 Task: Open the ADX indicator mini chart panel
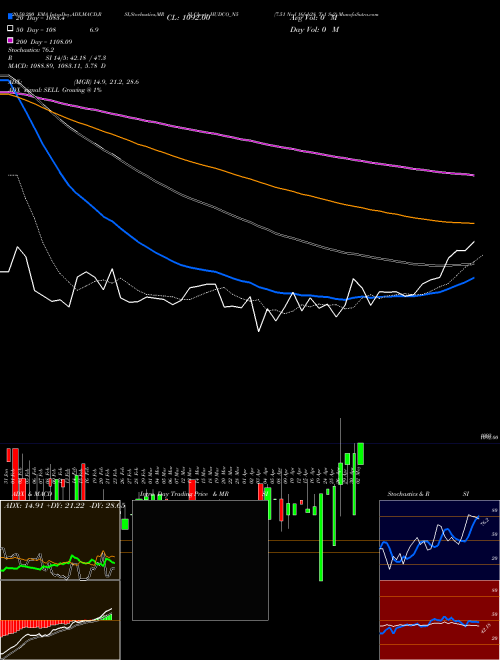coord(60,540)
